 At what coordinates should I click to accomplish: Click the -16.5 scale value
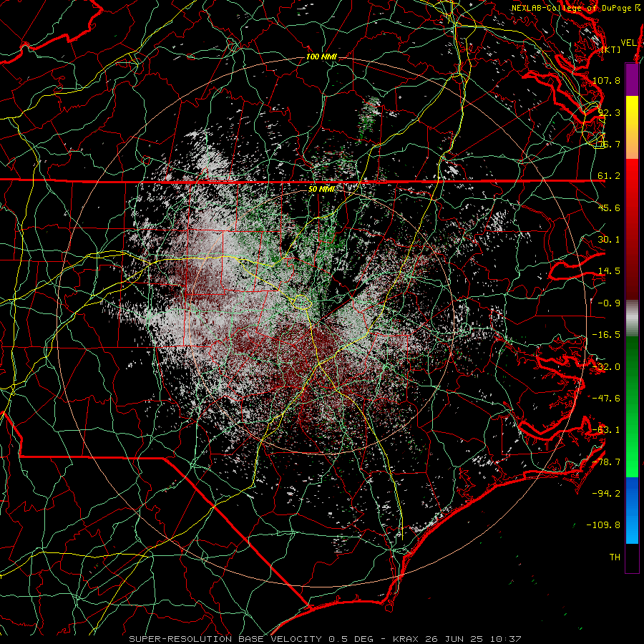[606, 335]
